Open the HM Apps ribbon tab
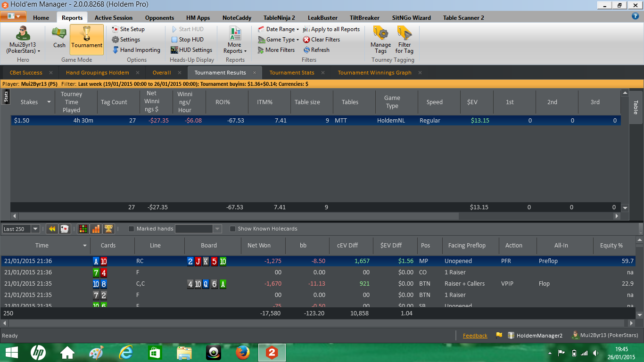644x362 pixels. (x=198, y=18)
